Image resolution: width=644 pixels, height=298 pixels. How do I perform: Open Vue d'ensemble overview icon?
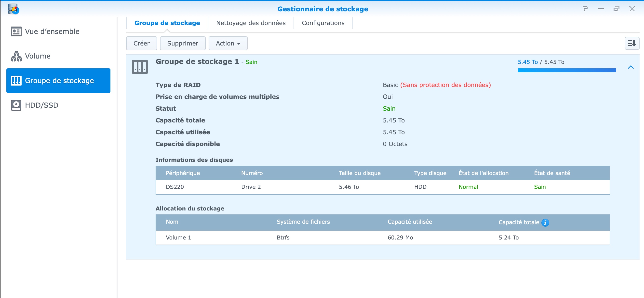click(x=16, y=31)
